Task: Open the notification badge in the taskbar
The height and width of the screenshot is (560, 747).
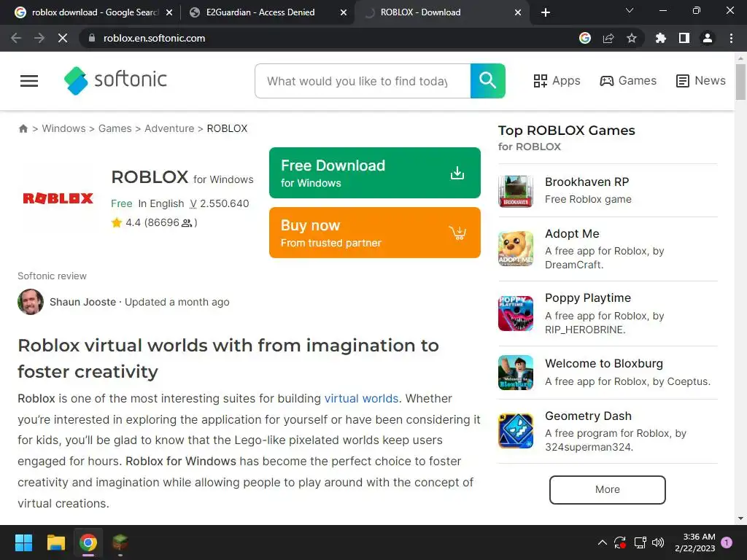Action: click(727, 542)
